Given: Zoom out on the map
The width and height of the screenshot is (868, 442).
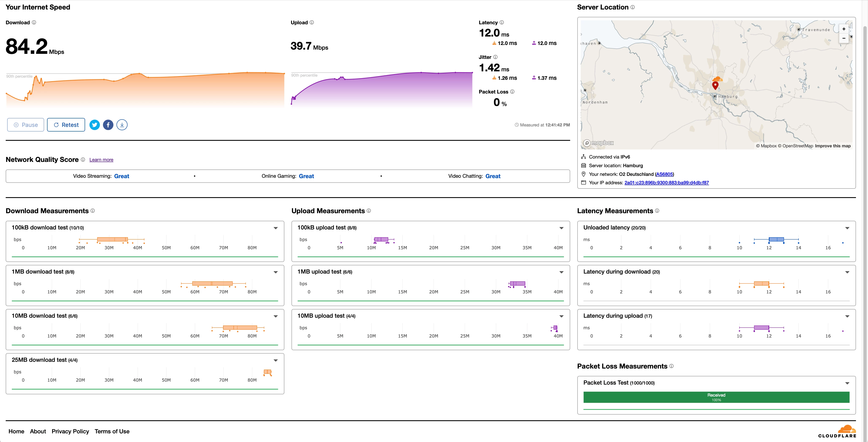Looking at the screenshot, I should click(844, 38).
